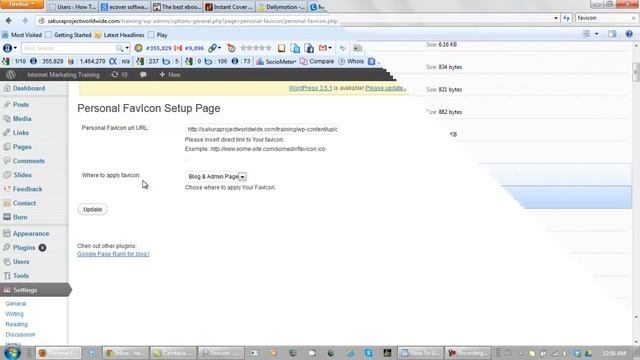This screenshot has height=360, width=640.
Task: Click the browser Forward arrow
Action: [25, 20]
